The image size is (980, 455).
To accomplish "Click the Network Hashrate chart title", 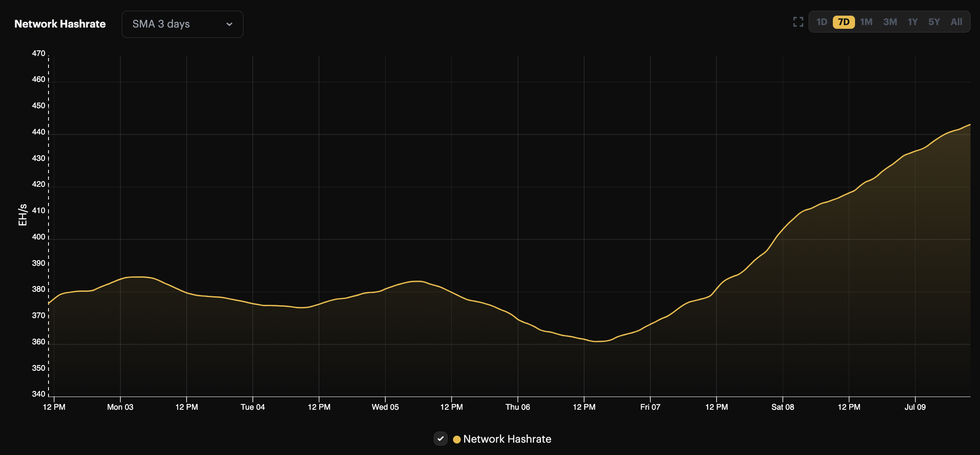I will coord(60,23).
